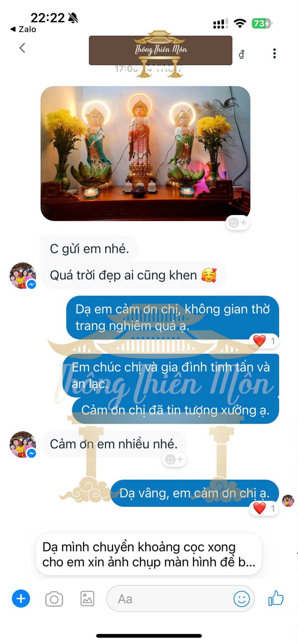Screen dimensions: 298x644
Task: Open the Buddha altar photo
Action: (145, 153)
